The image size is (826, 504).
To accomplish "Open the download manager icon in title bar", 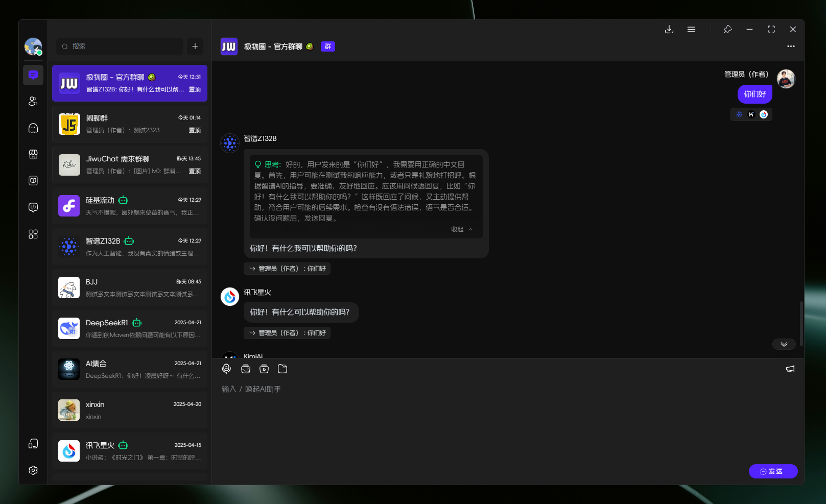I will coord(669,30).
